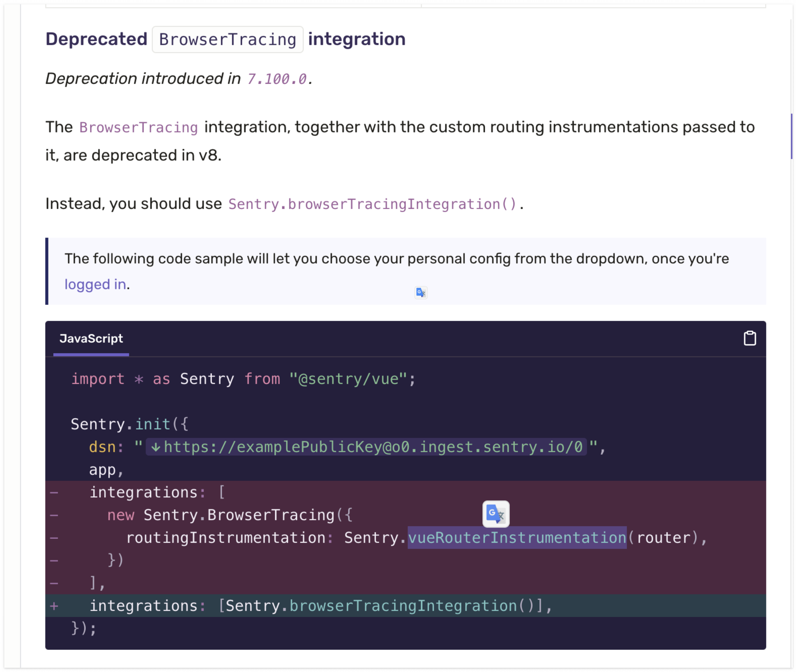
Task: Click browserTracingIntegration in the green added line
Action: pos(403,606)
